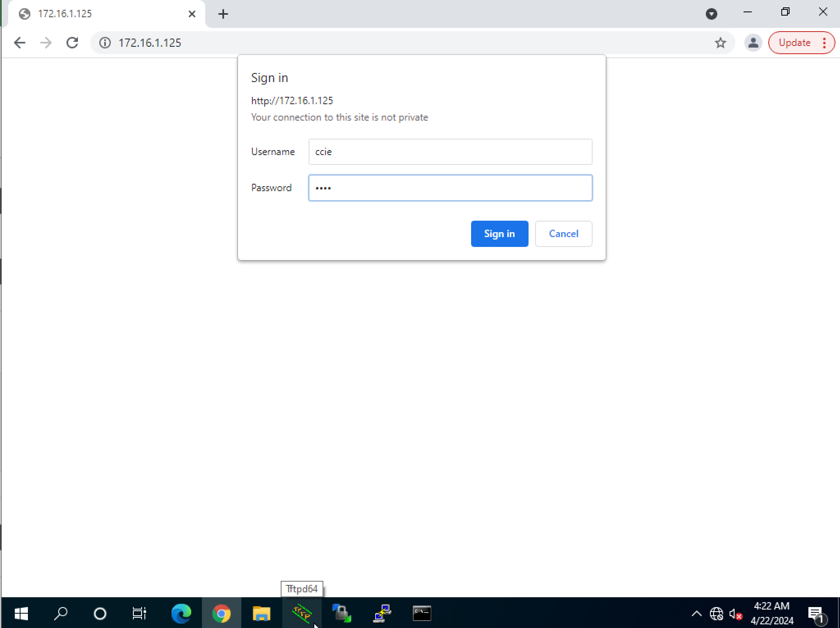
Task: Open the dropdown arrow near window controls
Action: pyautogui.click(x=712, y=14)
